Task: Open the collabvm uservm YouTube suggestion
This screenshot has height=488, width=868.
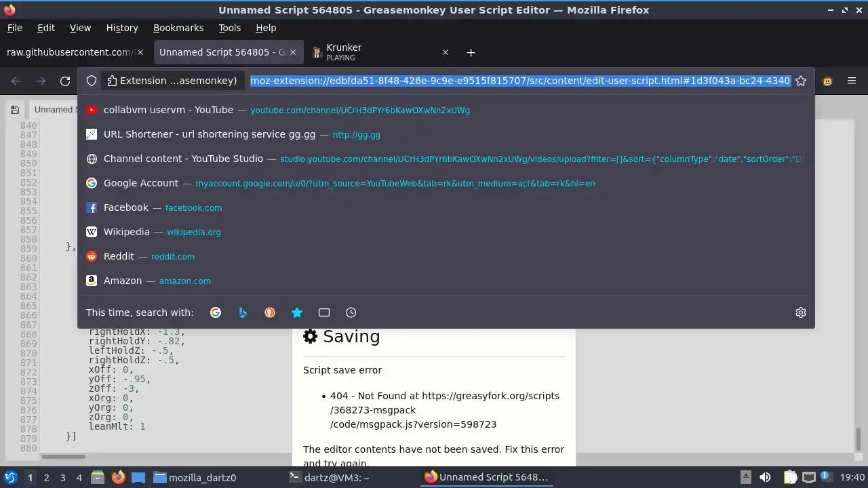Action: [446, 110]
